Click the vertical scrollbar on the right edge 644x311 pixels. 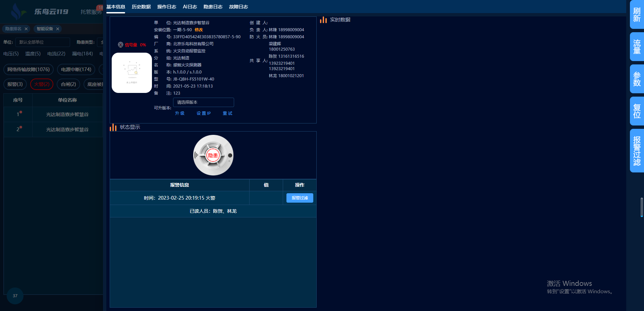[641, 207]
